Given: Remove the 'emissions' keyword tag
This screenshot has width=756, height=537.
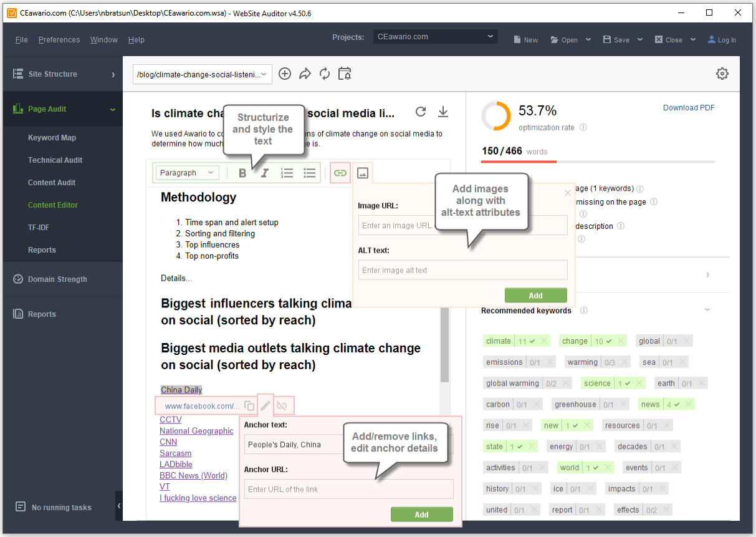Looking at the screenshot, I should pos(550,362).
